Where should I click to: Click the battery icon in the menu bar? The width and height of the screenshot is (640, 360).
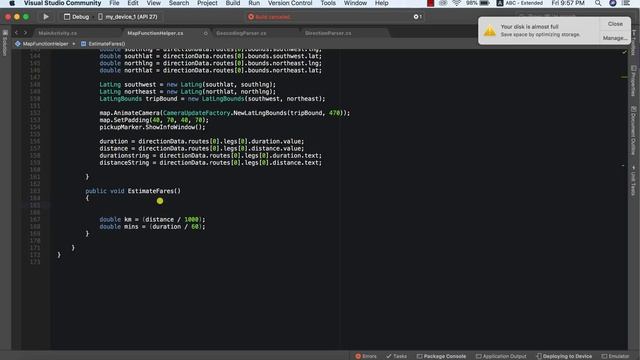coord(484,3)
